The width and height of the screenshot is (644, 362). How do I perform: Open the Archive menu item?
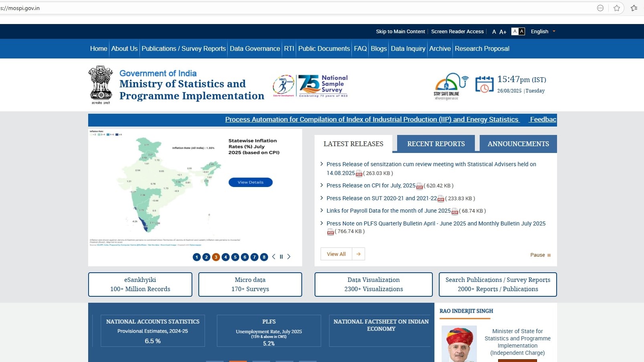point(440,48)
